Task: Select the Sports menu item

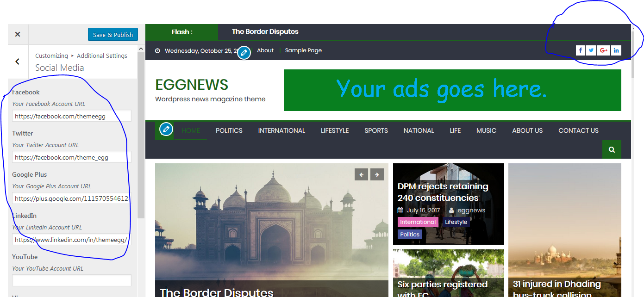Action: tap(376, 130)
